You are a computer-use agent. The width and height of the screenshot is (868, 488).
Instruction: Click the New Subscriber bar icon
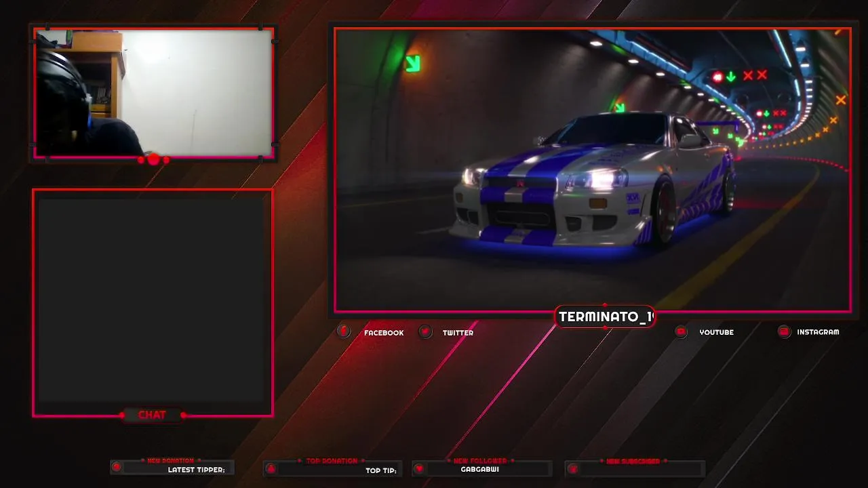[572, 468]
